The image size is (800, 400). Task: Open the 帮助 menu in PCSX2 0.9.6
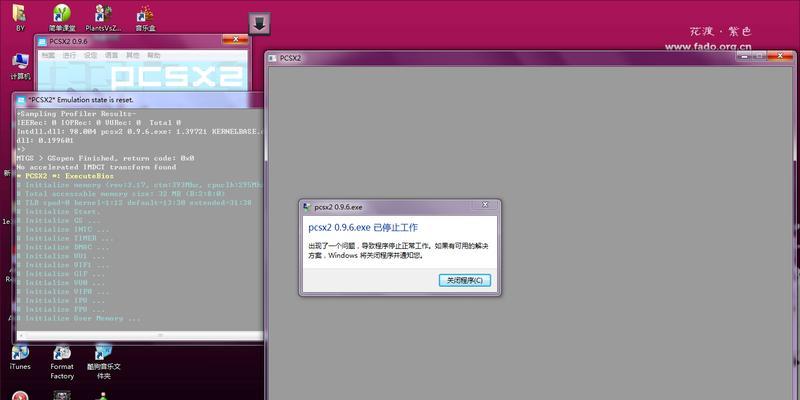pos(154,55)
